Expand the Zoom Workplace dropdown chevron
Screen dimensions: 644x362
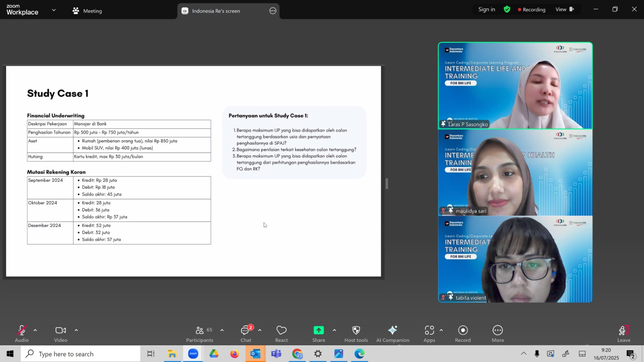click(54, 10)
